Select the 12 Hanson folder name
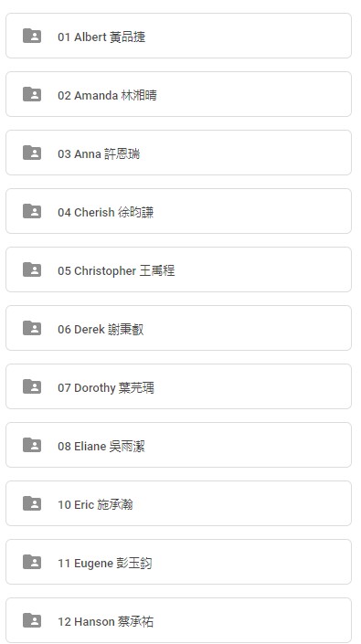This screenshot has width=361, height=644. pyautogui.click(x=105, y=621)
